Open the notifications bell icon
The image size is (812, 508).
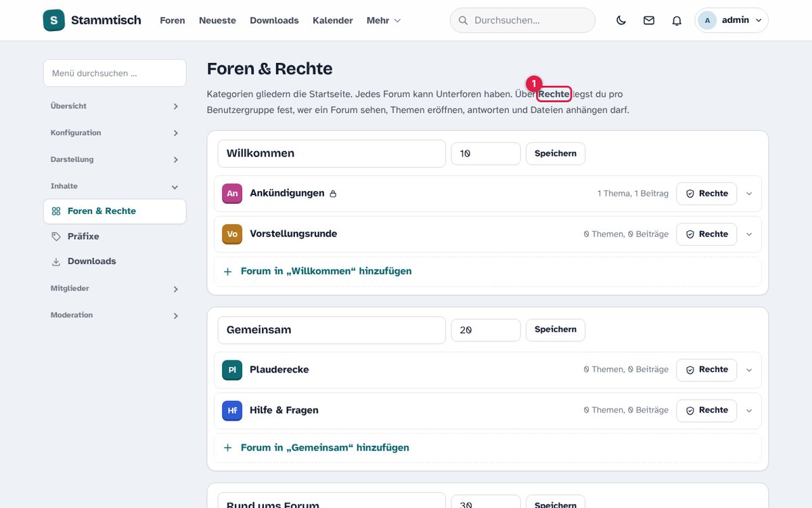pos(677,20)
